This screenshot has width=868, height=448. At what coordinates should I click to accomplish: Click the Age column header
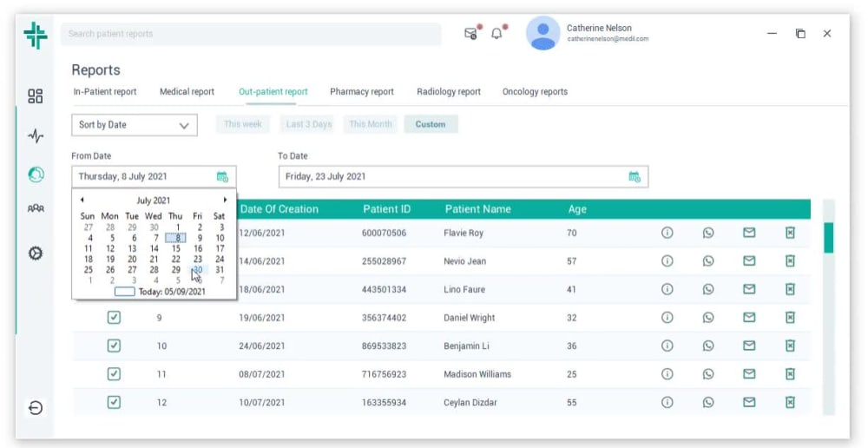click(x=577, y=209)
